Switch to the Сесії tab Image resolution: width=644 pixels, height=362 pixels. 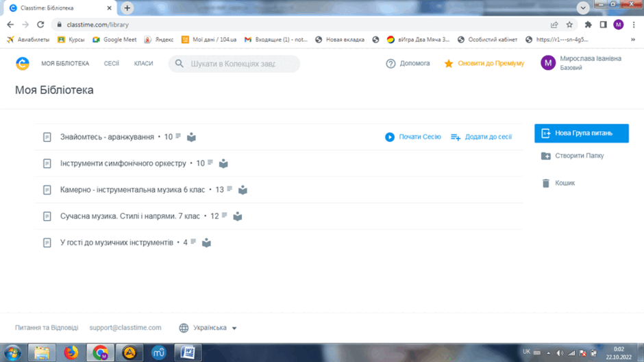point(111,64)
